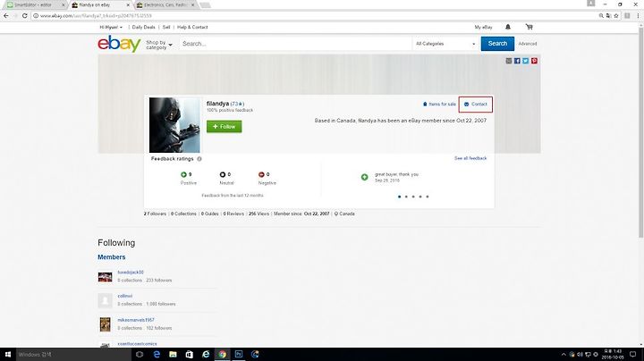Open Daily Deals
The width and height of the screenshot is (644, 361).
coord(143,27)
